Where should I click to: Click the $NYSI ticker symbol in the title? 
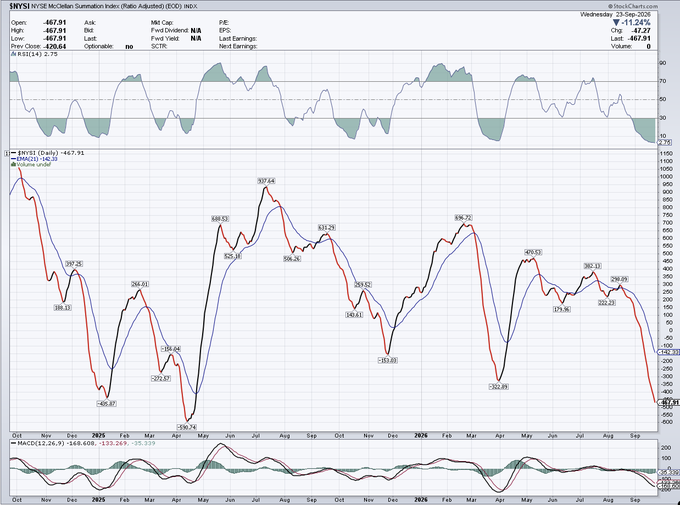(19, 7)
